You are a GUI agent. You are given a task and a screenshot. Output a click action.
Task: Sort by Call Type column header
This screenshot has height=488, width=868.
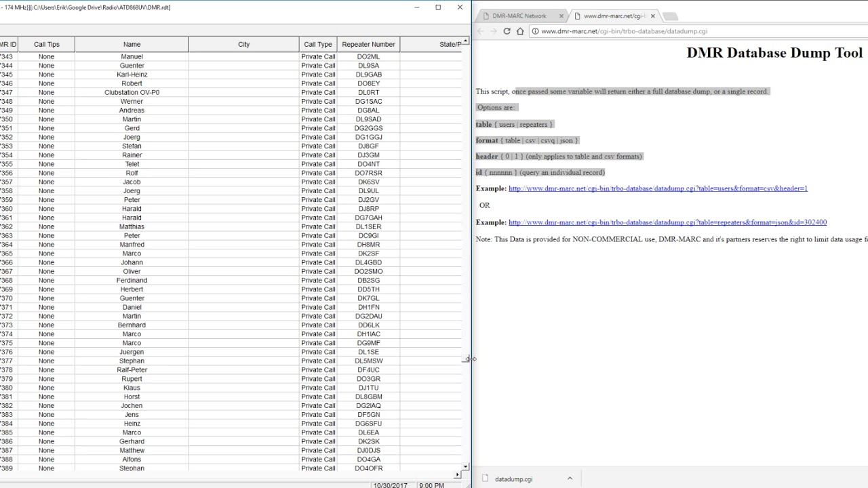[318, 44]
